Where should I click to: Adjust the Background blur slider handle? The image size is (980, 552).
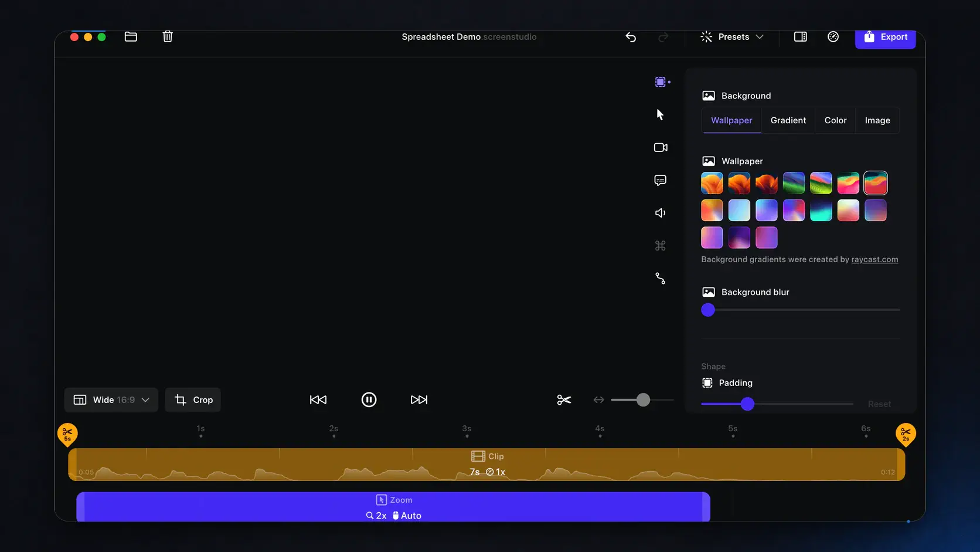pos(708,310)
